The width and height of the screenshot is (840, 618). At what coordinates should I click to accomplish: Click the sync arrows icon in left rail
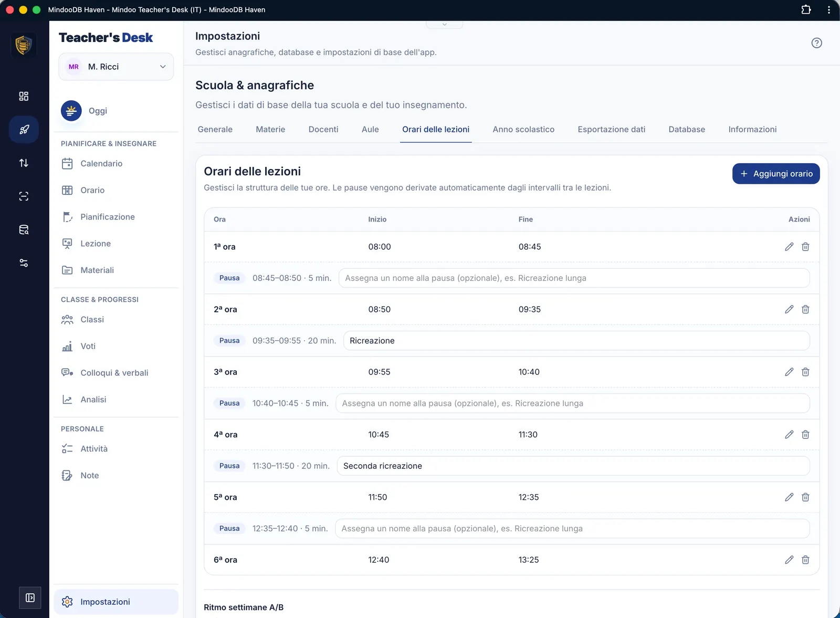pos(24,163)
